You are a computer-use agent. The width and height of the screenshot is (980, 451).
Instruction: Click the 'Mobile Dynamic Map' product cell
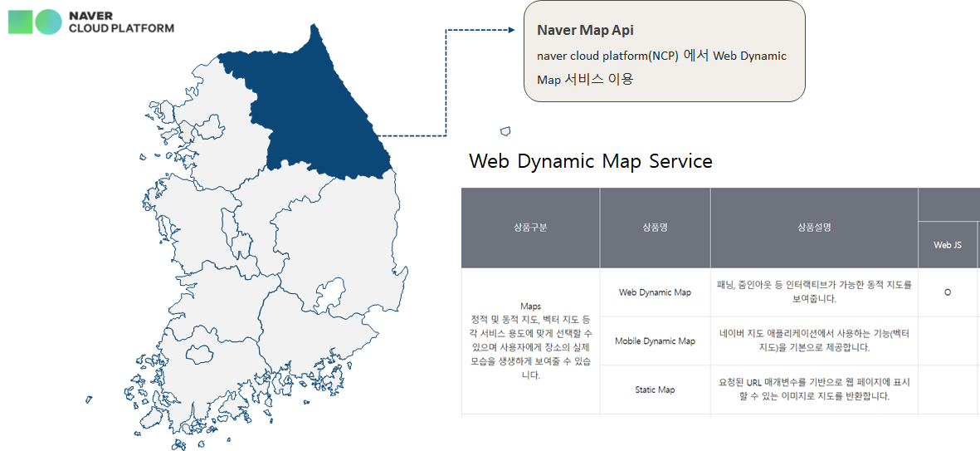(x=655, y=341)
